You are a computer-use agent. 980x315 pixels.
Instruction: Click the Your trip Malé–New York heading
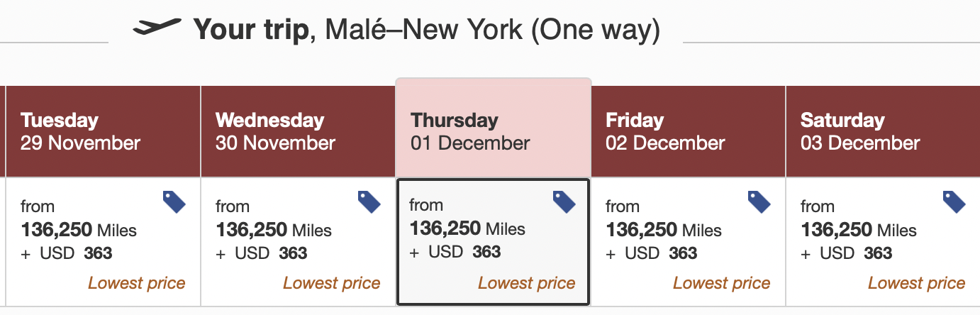coord(427,30)
